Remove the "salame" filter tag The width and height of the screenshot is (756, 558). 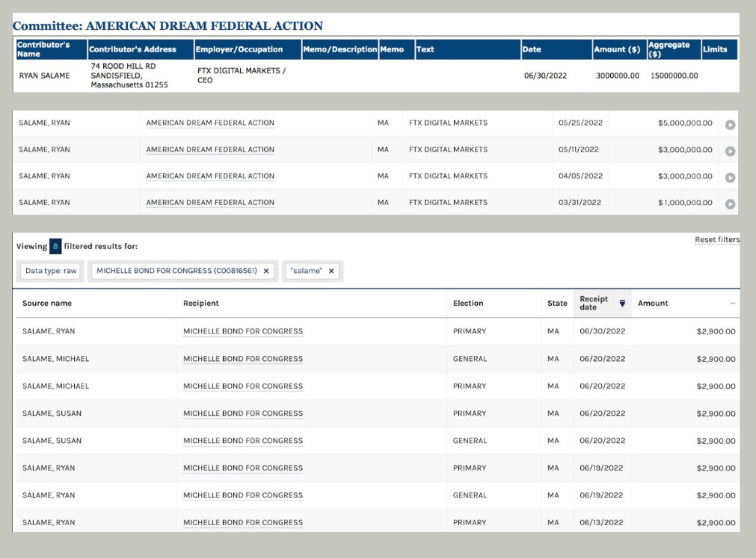(331, 271)
